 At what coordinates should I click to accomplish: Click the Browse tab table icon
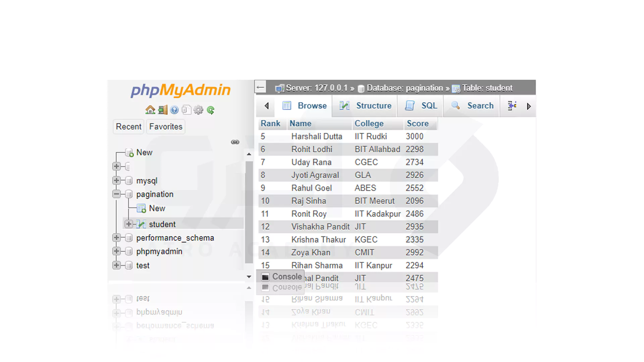[287, 106]
